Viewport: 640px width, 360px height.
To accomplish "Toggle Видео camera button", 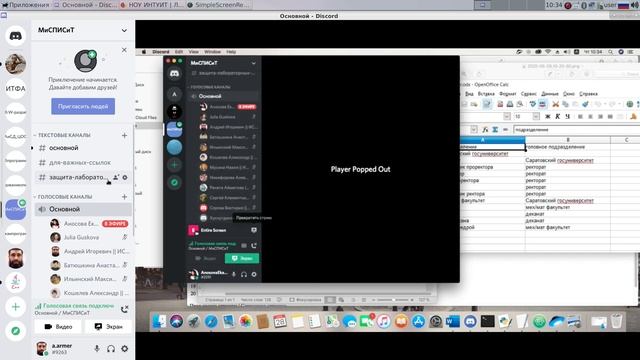I will point(58,327).
